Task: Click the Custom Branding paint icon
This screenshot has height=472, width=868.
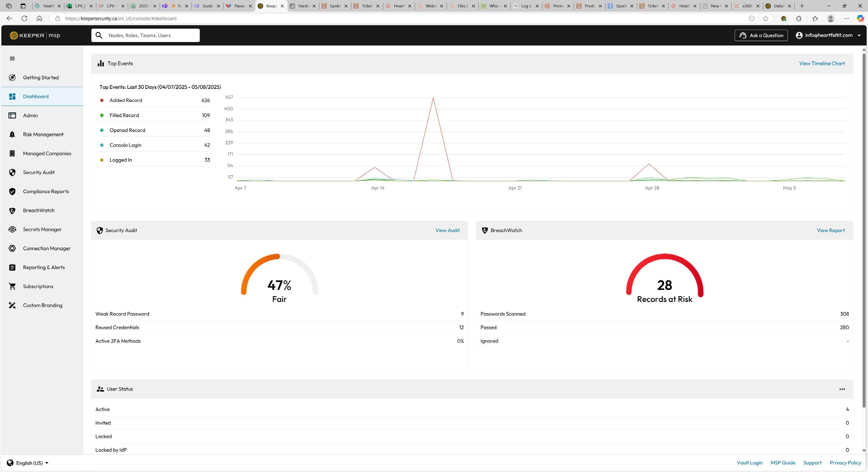Action: click(12, 305)
